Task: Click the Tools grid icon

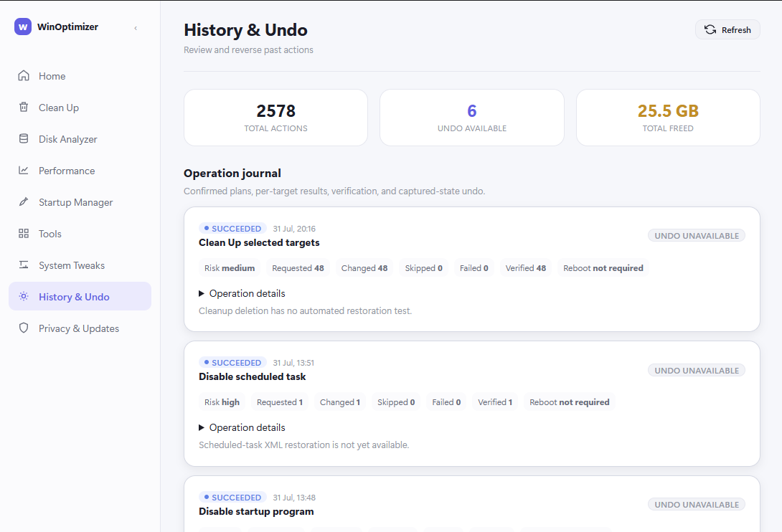Action: pos(24,233)
